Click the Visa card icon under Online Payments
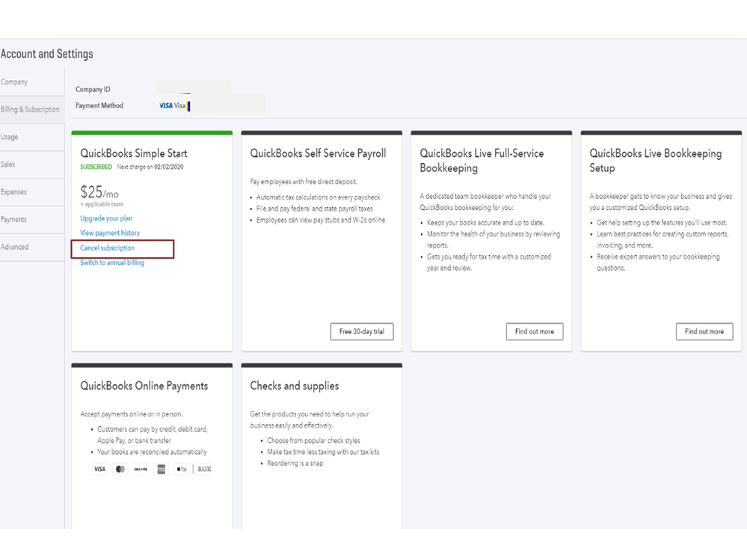 tap(99, 470)
